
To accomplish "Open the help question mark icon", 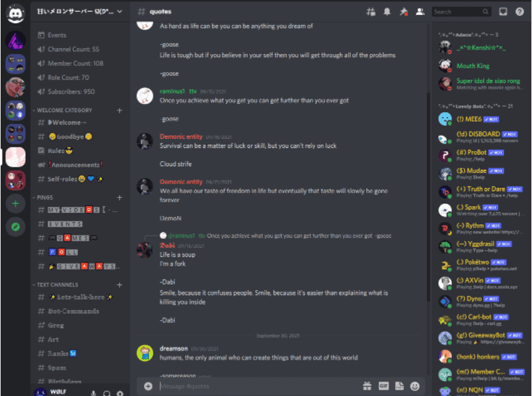I will click(x=519, y=12).
